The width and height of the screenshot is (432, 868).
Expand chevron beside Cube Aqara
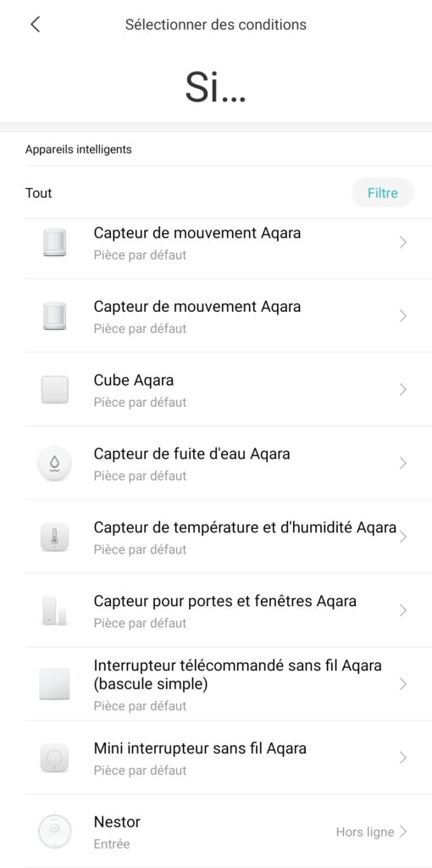tap(402, 390)
